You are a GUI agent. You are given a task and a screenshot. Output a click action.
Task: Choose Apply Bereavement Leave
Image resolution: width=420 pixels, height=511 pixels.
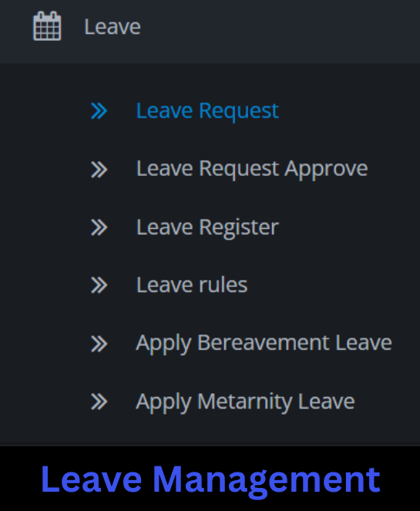coord(264,344)
